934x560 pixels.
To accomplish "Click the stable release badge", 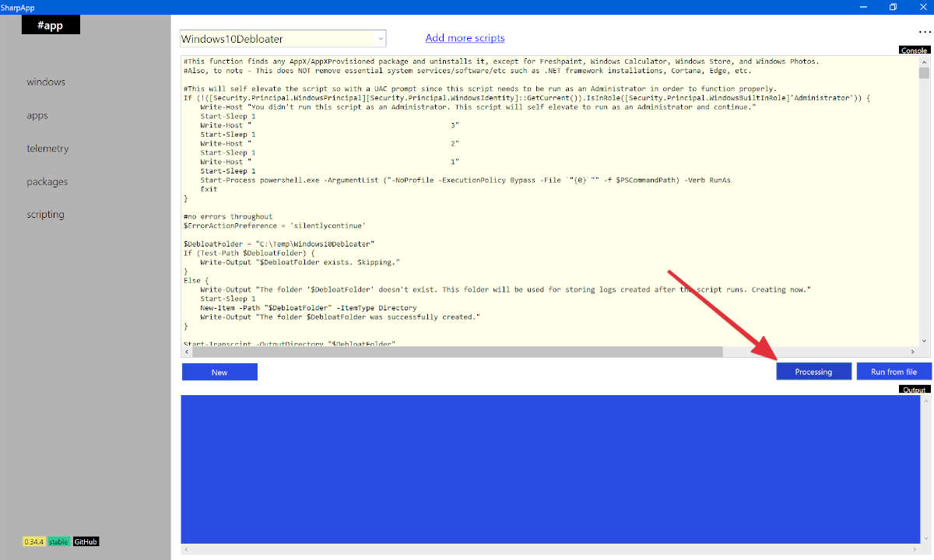I will point(58,541).
